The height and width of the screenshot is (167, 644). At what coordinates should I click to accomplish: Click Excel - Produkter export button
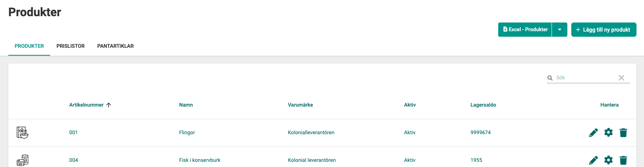(525, 30)
